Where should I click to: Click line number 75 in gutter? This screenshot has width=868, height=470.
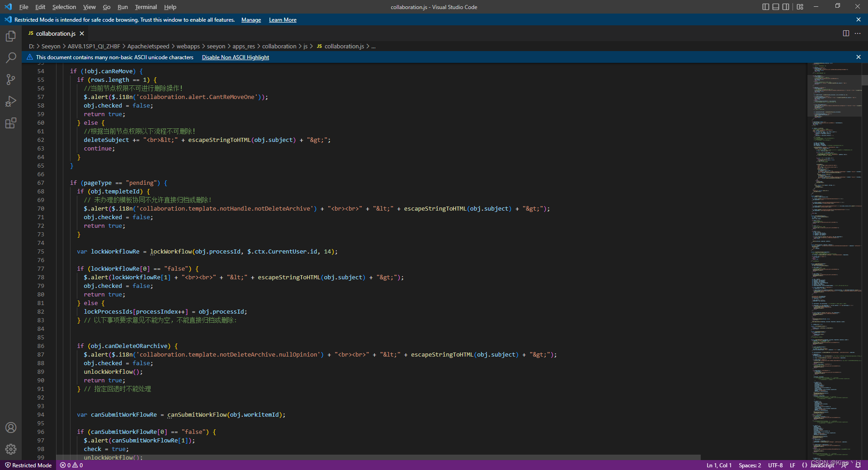(x=41, y=252)
